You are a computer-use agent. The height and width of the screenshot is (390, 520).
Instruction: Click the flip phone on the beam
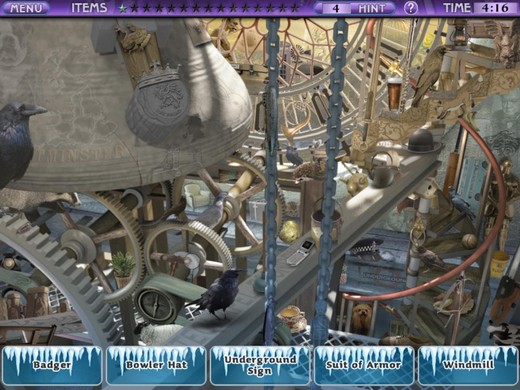[x=299, y=252]
